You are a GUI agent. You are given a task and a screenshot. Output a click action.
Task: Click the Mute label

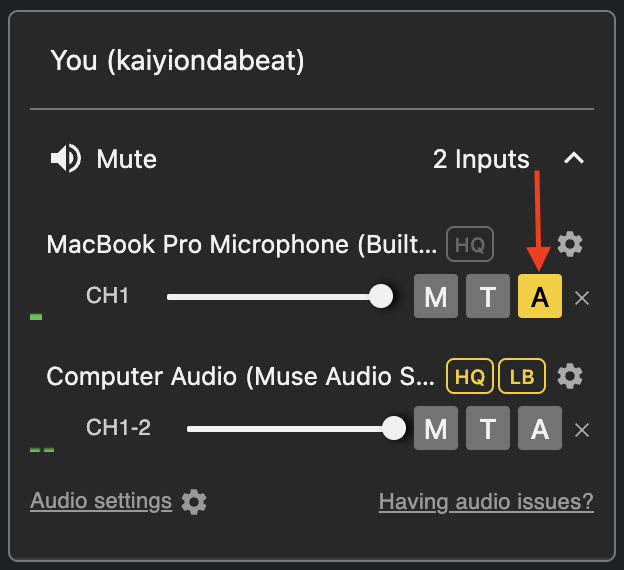[x=127, y=159]
